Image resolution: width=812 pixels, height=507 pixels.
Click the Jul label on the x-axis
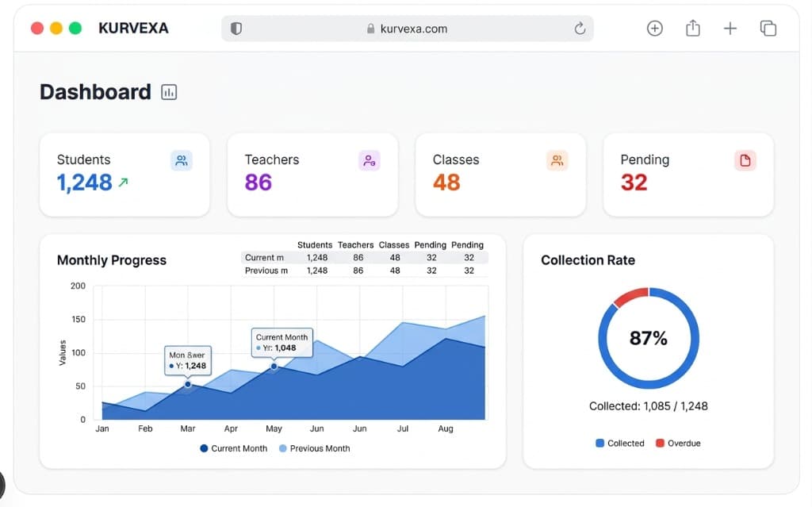pyautogui.click(x=402, y=428)
